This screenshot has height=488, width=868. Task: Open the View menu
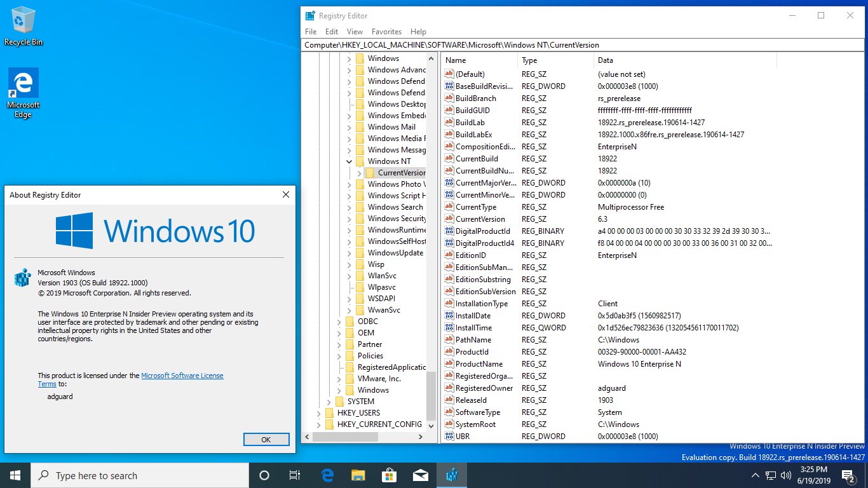[355, 31]
